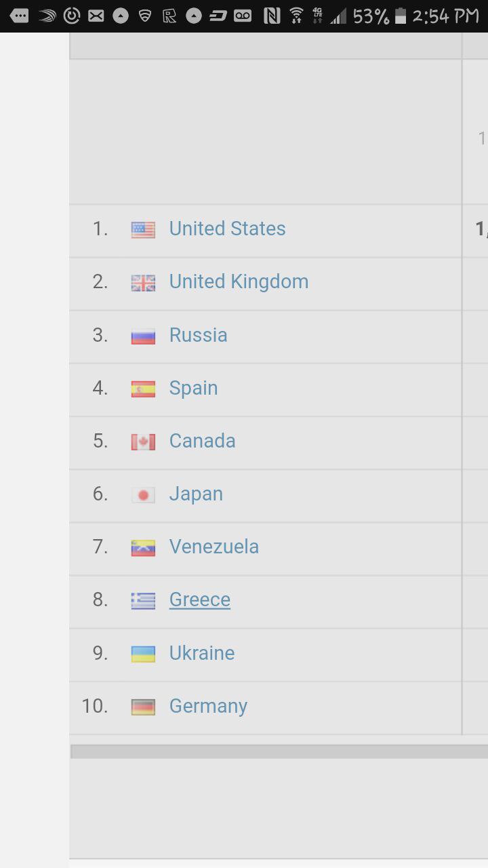Open the Germany country link
The image size is (488, 868).
(x=208, y=706)
